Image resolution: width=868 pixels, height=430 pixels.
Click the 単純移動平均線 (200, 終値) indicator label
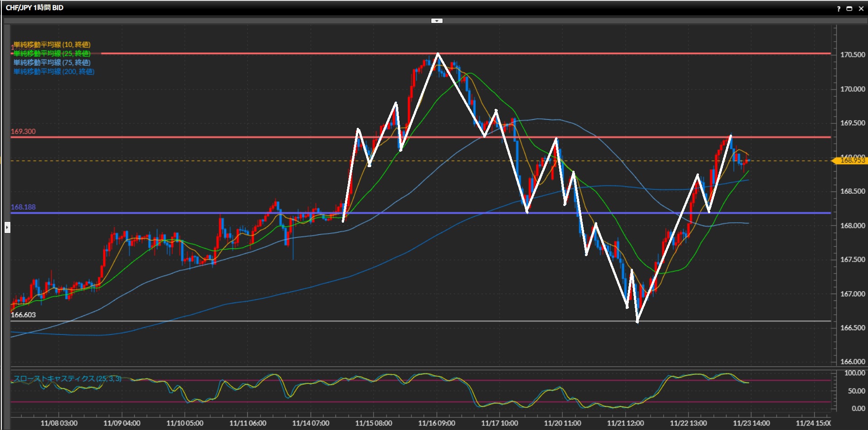point(54,71)
